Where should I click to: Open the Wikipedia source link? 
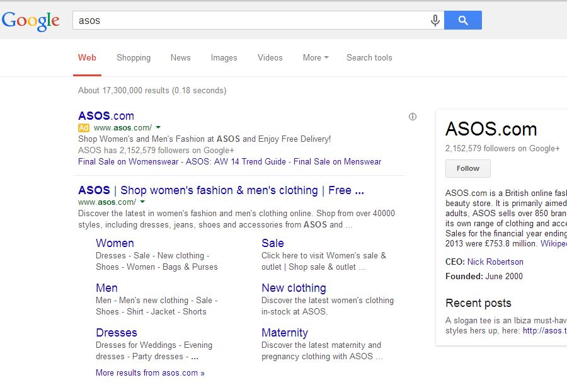(x=554, y=244)
